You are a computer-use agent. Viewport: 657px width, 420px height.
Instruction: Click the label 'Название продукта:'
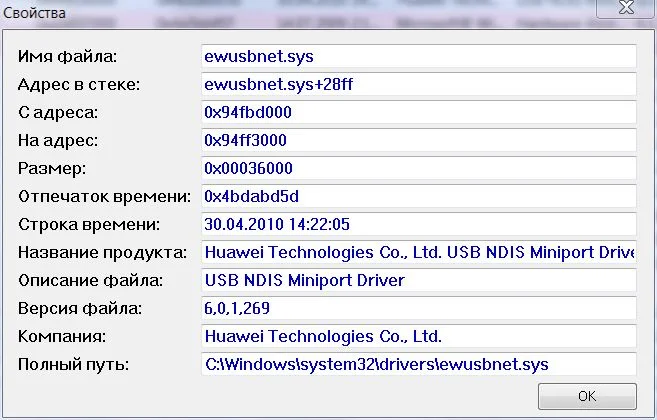(x=102, y=253)
